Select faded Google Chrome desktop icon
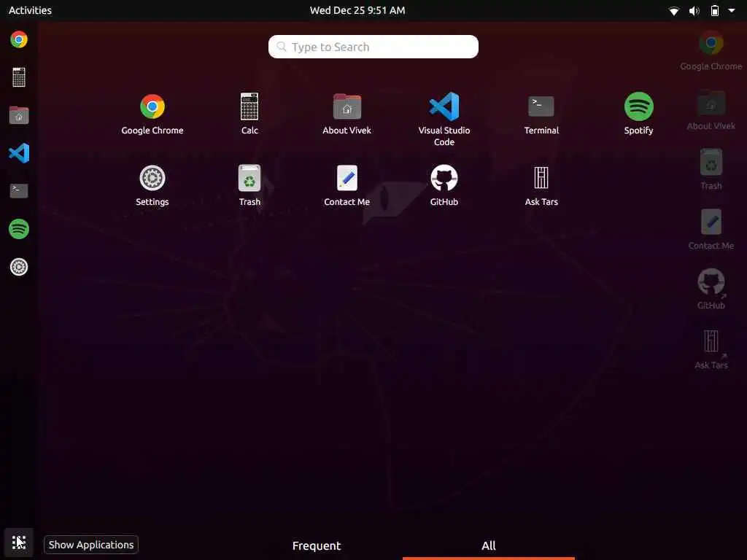 tap(711, 51)
